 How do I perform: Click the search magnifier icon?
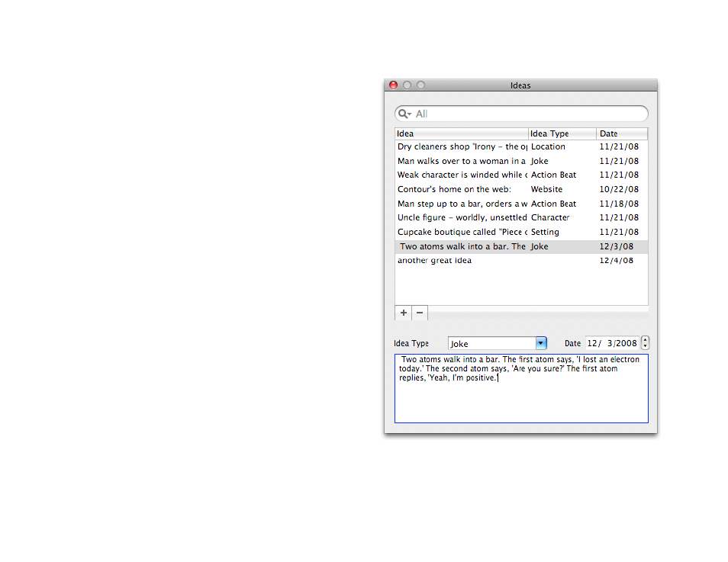click(404, 114)
